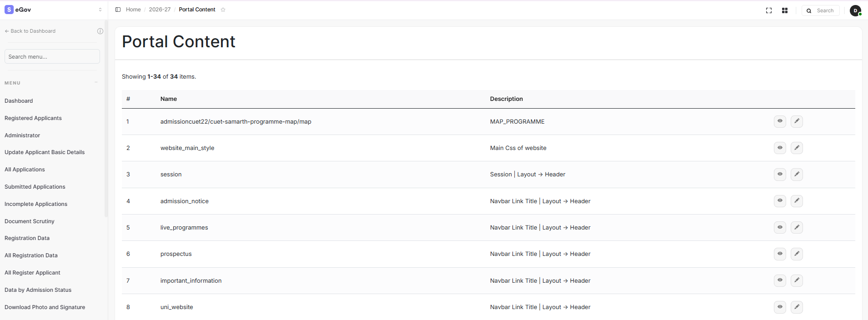
Task: Go to the Home breadcrumb link
Action: 133,10
